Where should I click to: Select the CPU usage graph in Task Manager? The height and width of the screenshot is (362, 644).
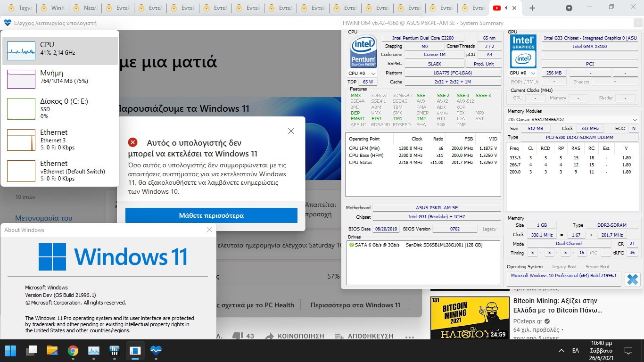(21, 50)
